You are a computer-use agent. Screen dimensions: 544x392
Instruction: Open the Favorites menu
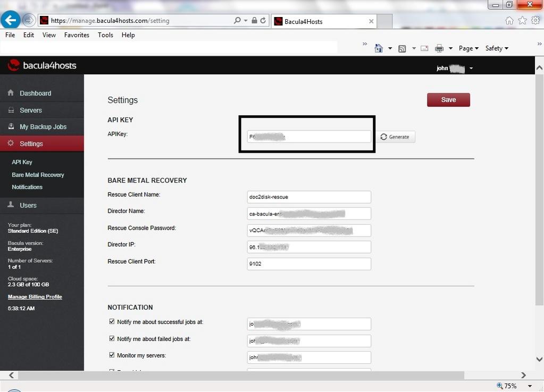77,35
